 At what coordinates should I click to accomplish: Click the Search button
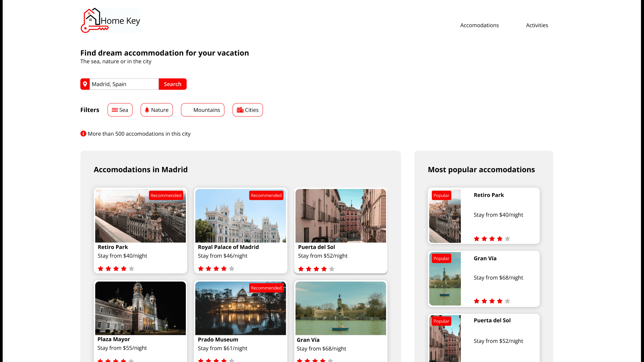tap(173, 84)
